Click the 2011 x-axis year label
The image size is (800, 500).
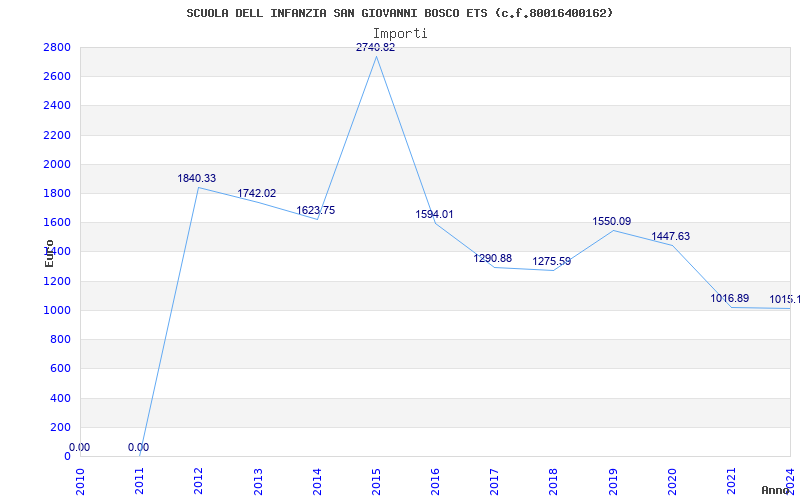tap(139, 482)
